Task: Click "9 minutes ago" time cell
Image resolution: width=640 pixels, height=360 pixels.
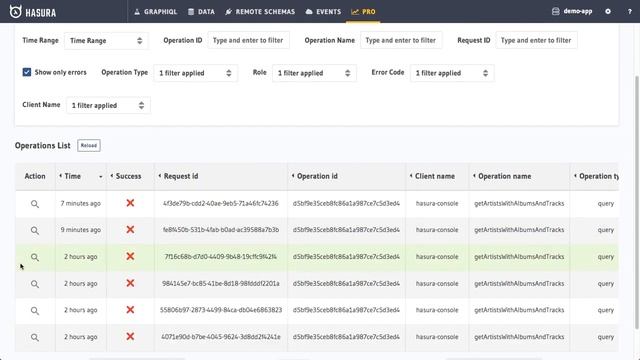Action: pyautogui.click(x=81, y=230)
